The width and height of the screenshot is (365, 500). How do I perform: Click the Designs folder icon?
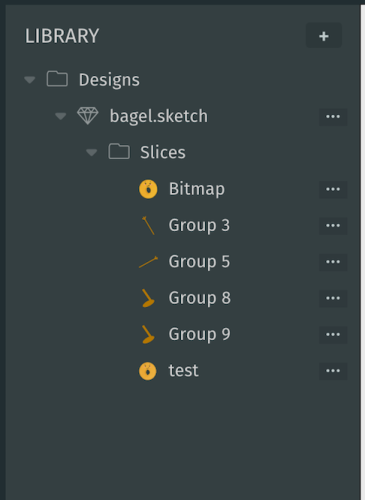57,79
